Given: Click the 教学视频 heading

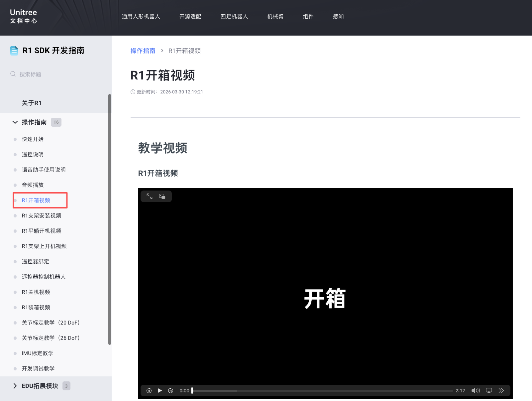Looking at the screenshot, I should click(163, 148).
